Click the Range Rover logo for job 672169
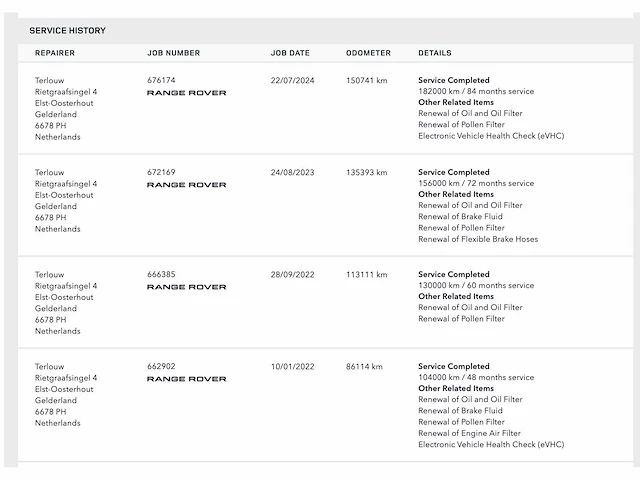The image size is (640, 480). 186,185
